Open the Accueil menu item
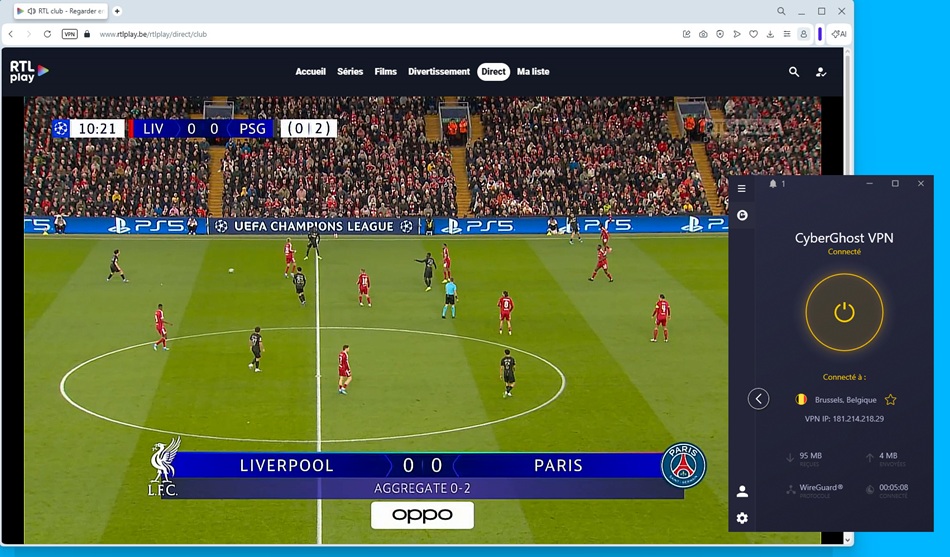Screen dimensions: 950x557 tap(310, 72)
